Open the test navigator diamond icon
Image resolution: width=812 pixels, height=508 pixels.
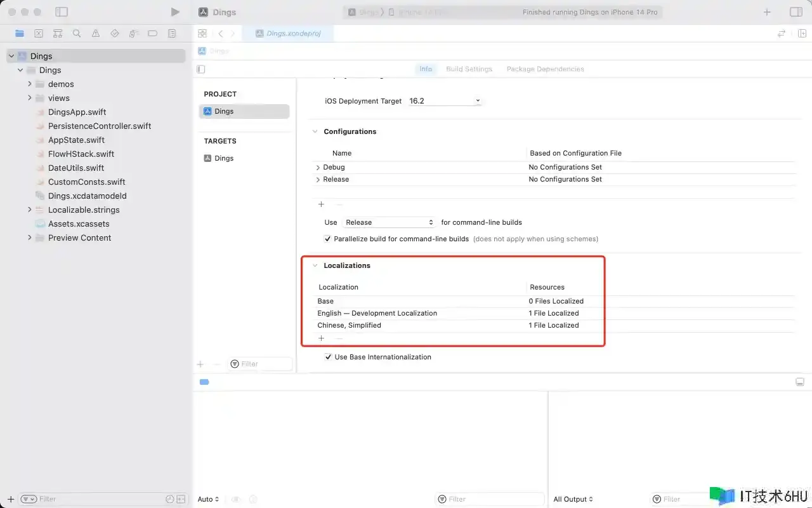(115, 34)
